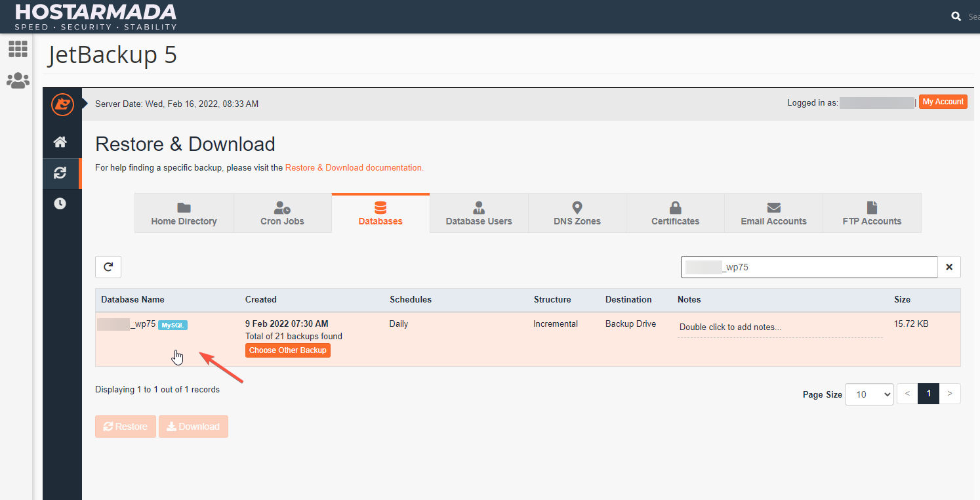980x500 pixels.
Task: Go to next page with chevron
Action: [x=950, y=393]
